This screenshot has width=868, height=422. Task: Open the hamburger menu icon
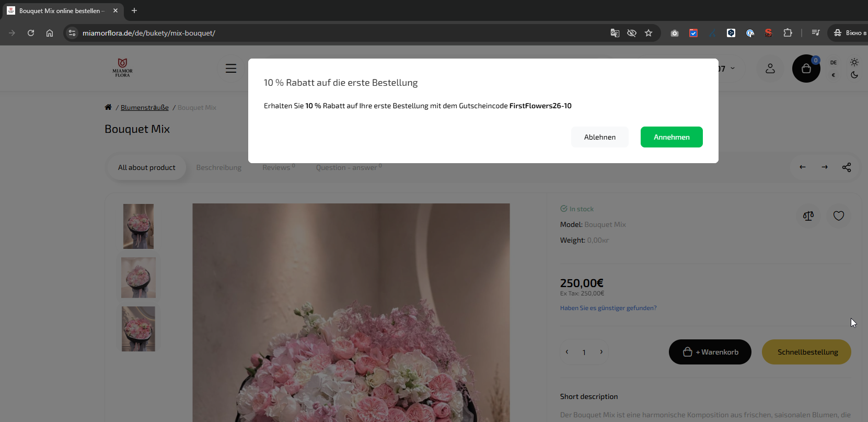click(231, 69)
